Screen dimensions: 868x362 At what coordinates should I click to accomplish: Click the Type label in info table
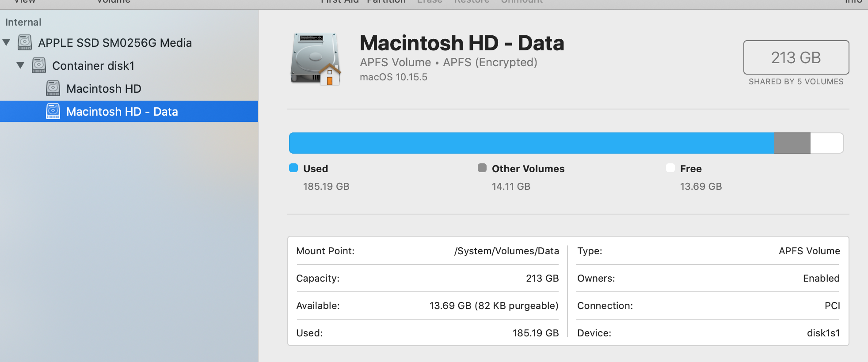590,251
